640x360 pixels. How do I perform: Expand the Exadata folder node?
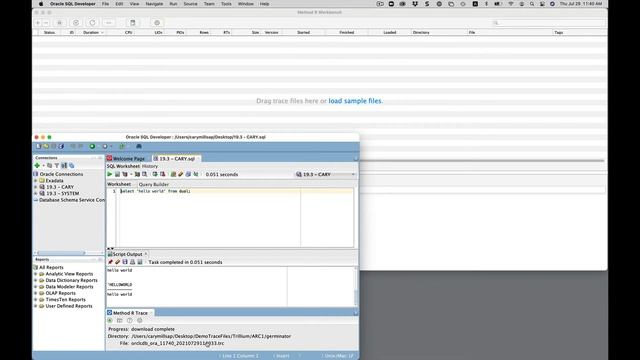click(36, 180)
